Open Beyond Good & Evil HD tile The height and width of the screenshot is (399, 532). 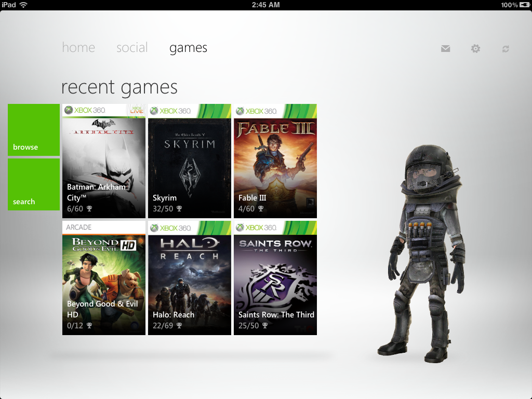104,278
